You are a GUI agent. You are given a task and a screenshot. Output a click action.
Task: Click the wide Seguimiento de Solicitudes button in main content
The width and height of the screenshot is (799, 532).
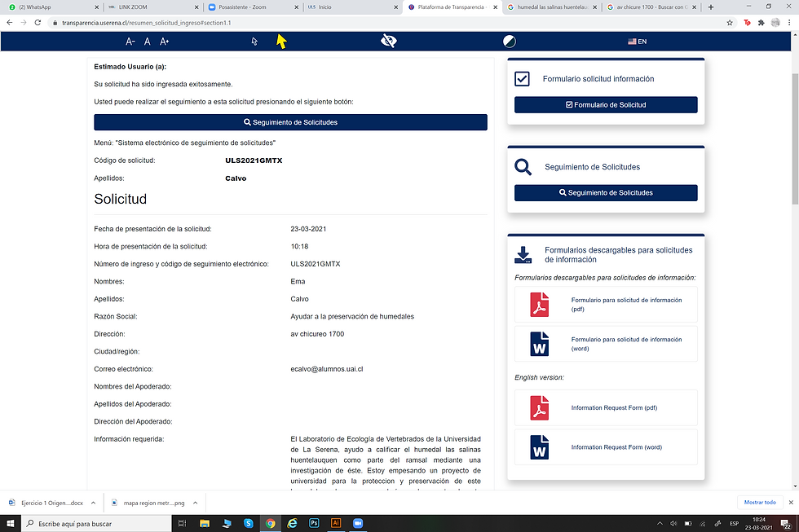click(290, 122)
